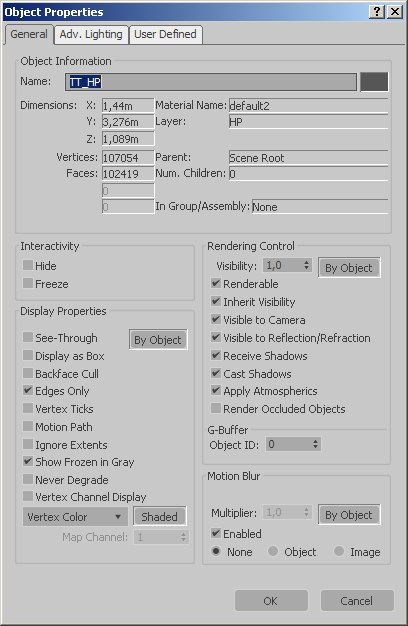Enable Render Occluded Objects
This screenshot has height=626, width=408.
tap(216, 408)
